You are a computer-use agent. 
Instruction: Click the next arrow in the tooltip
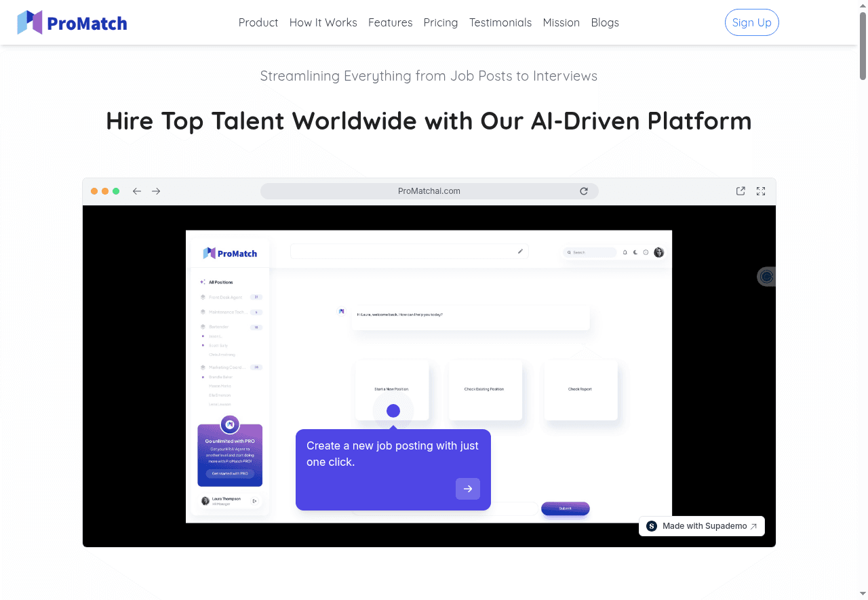click(467, 489)
